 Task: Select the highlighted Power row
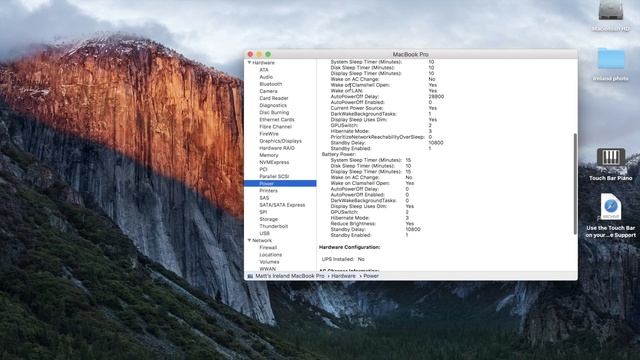tap(280, 184)
